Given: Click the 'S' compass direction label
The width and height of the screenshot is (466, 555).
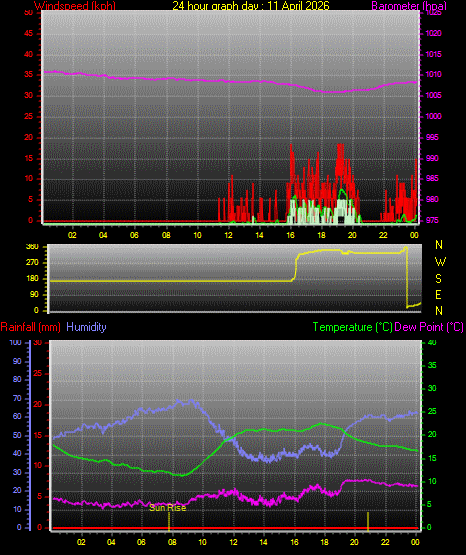Looking at the screenshot, I should click(438, 279).
